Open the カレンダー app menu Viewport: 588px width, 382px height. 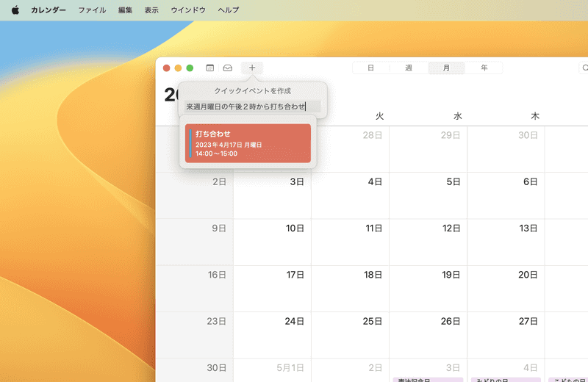click(49, 10)
